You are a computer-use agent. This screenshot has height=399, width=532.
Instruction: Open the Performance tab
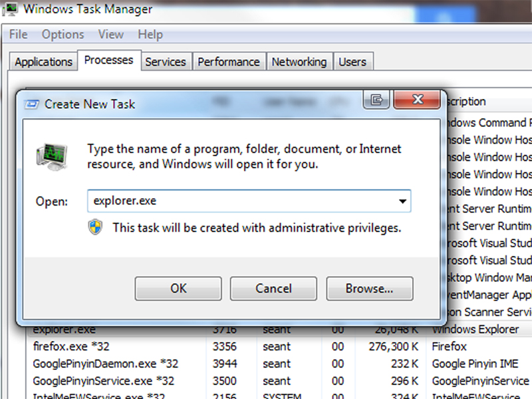229,62
